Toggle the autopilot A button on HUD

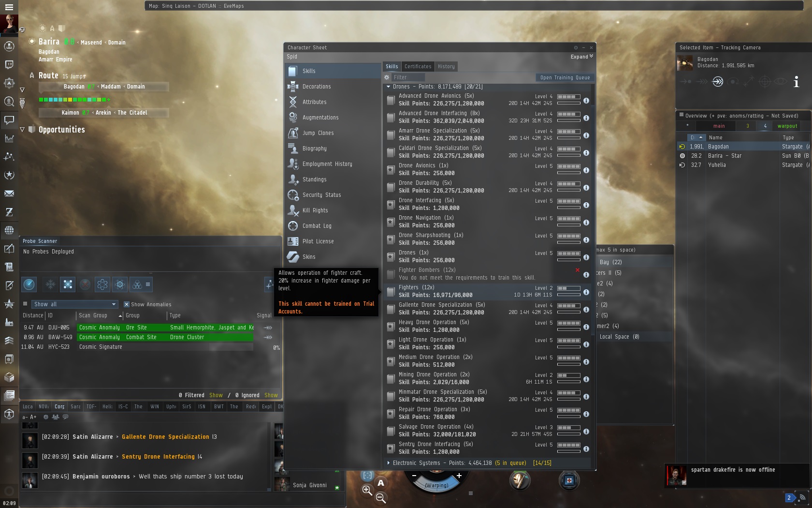coord(381,482)
